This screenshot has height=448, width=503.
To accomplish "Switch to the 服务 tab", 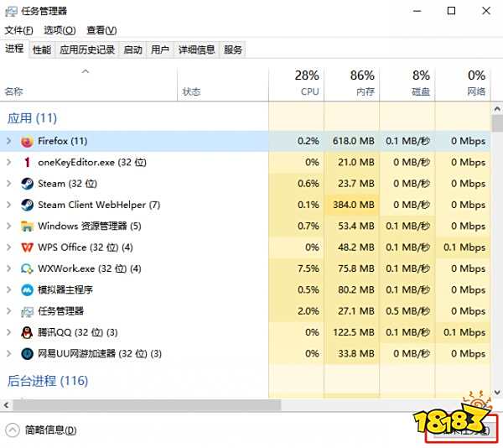I will (x=233, y=49).
